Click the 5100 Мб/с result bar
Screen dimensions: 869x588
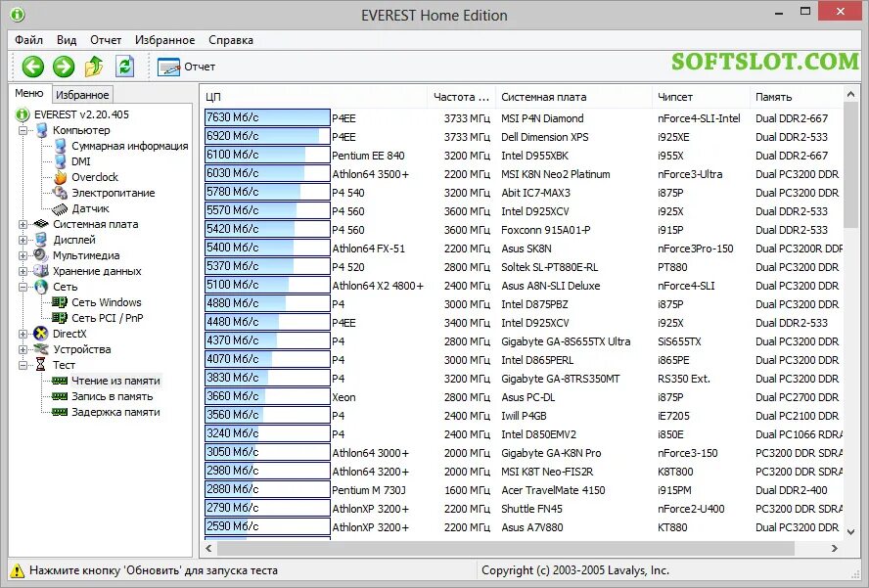[x=267, y=285]
